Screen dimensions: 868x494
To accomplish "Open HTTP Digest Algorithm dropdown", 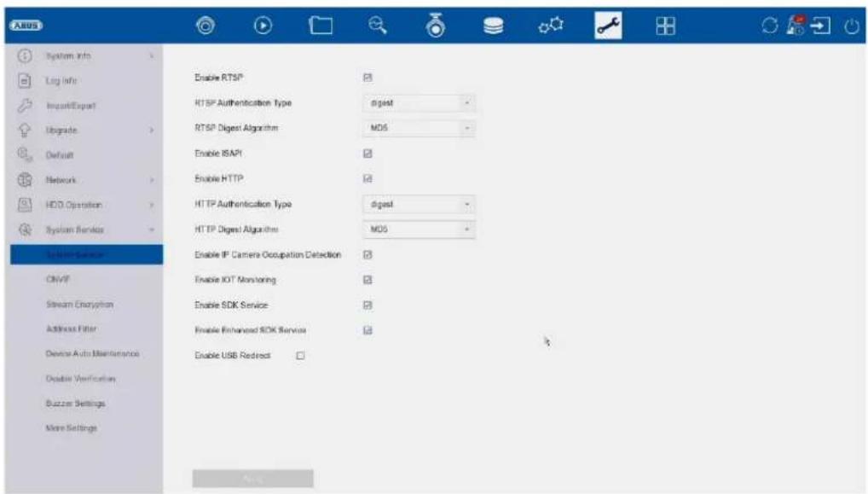I will click(x=419, y=230).
